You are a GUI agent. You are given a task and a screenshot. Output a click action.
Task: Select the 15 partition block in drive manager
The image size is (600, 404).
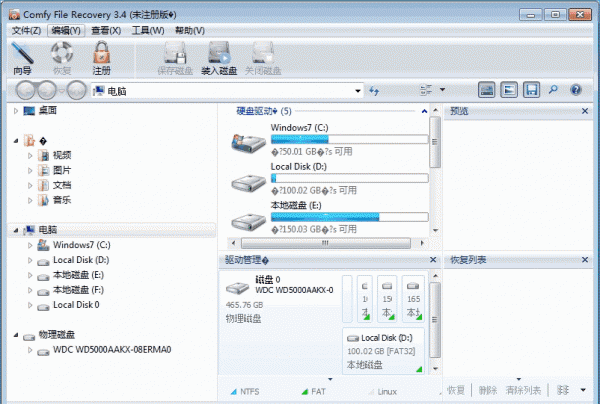(x=387, y=299)
